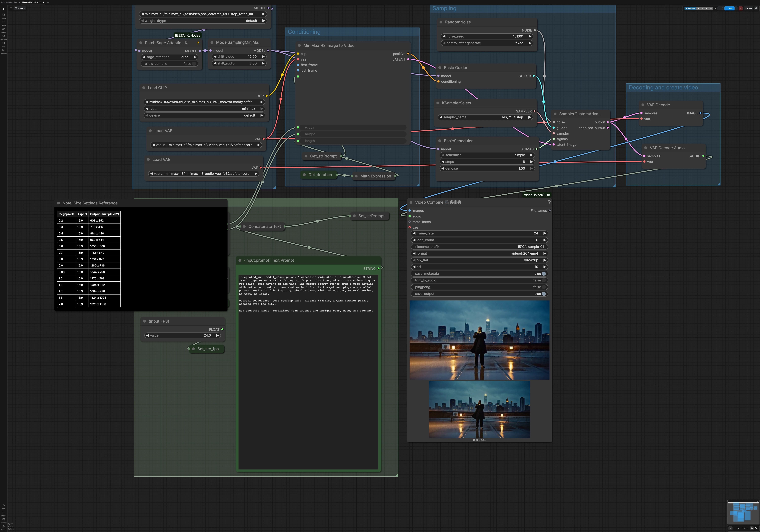Click the large video preview thumbnail
Image resolution: width=760 pixels, height=532 pixels.
pos(479,340)
